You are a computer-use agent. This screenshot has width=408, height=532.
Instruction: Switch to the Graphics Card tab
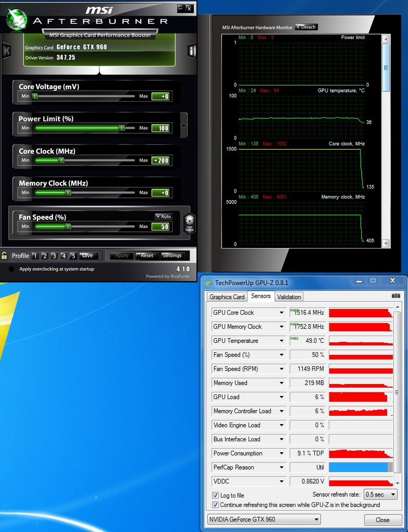coord(227,297)
